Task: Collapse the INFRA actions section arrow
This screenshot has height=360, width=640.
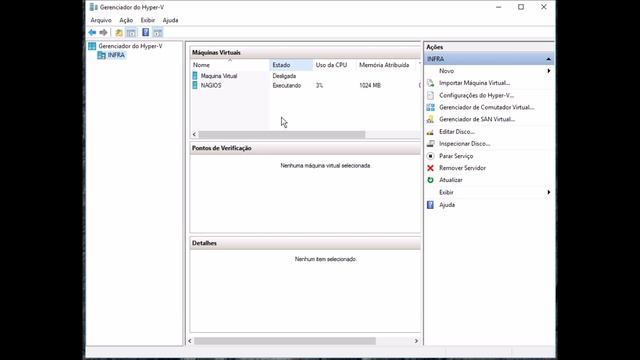Action: [x=548, y=59]
